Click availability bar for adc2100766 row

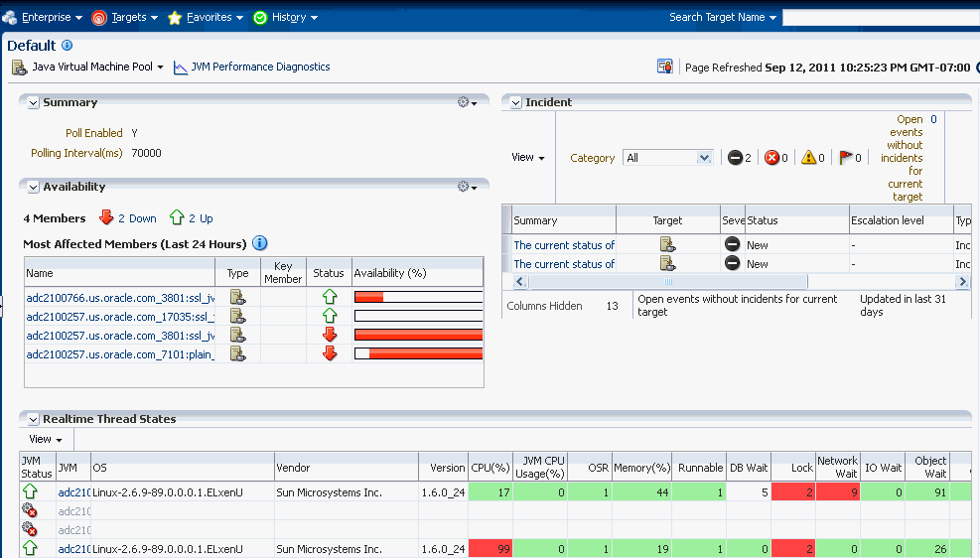(x=418, y=297)
